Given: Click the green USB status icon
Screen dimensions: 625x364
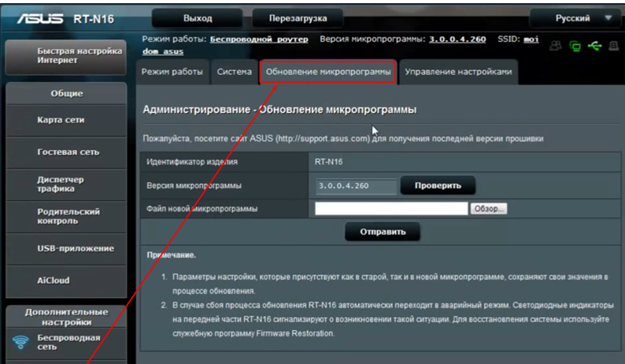Looking at the screenshot, I should [595, 46].
